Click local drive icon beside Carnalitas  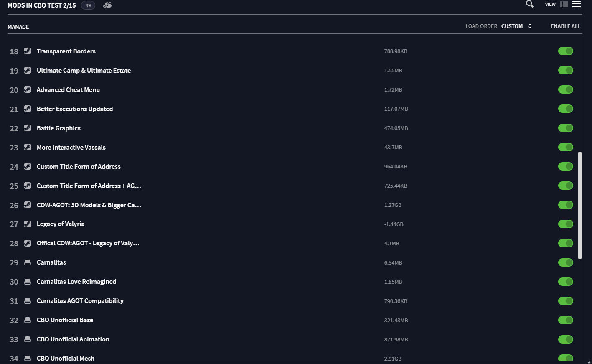tap(28, 262)
